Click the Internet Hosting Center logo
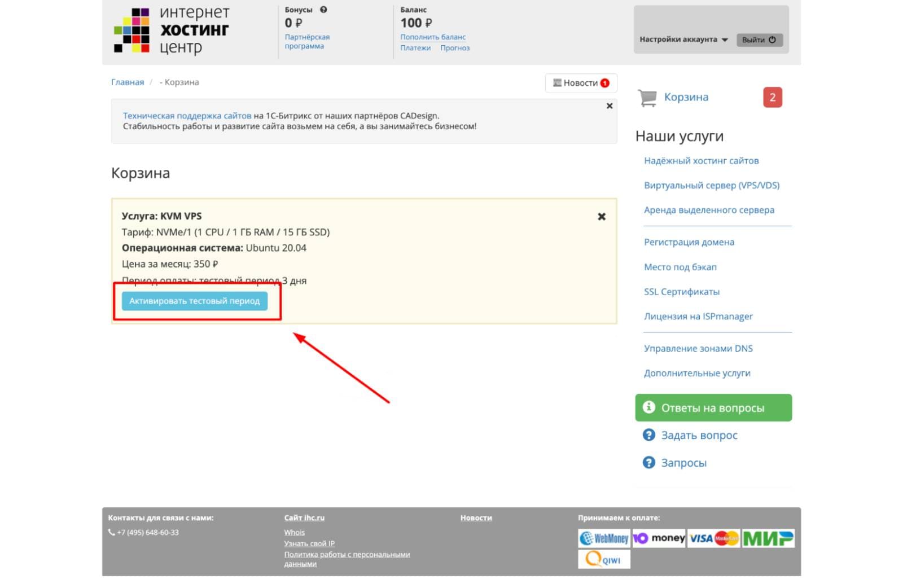The image size is (903, 588). [172, 30]
